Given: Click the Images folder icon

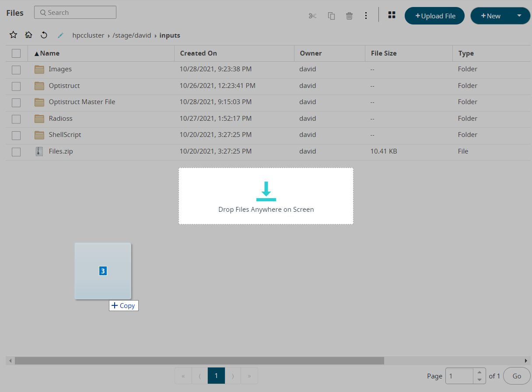Looking at the screenshot, I should tap(39, 69).
